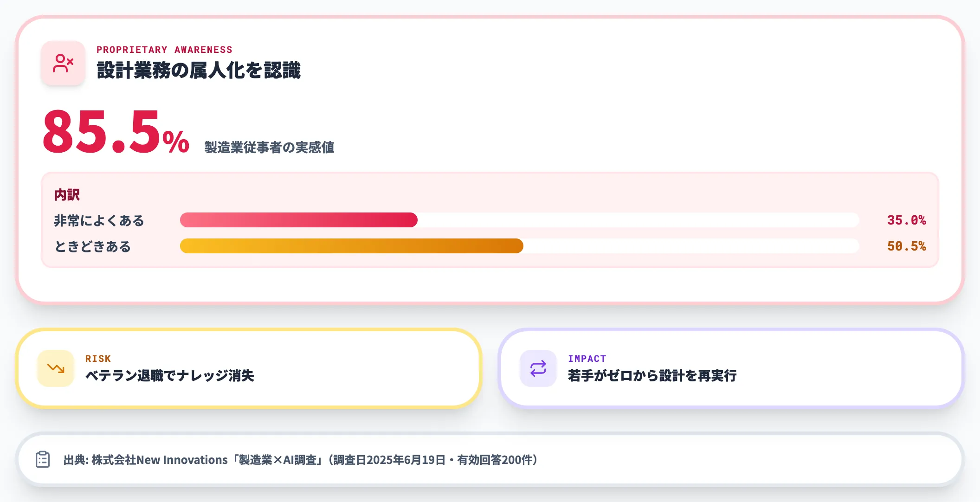Click the 35.0% value label
The image size is (980, 502).
[906, 220]
